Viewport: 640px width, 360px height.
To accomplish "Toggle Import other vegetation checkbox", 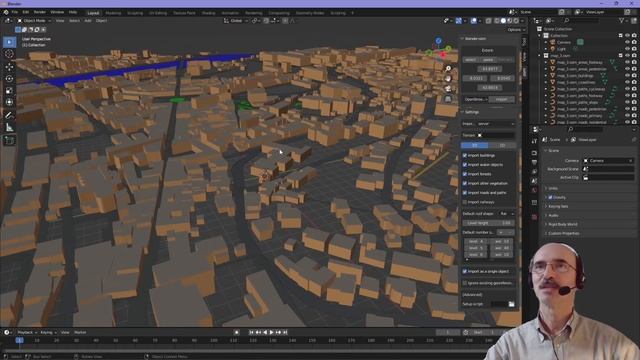I will click(x=464, y=183).
